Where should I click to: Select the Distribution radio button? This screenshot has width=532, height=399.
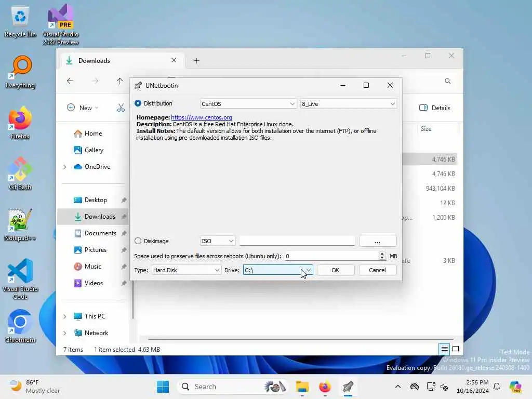pos(138,103)
